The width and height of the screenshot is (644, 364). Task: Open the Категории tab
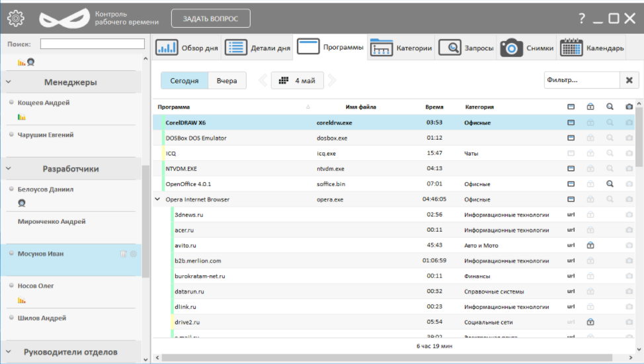(x=401, y=48)
